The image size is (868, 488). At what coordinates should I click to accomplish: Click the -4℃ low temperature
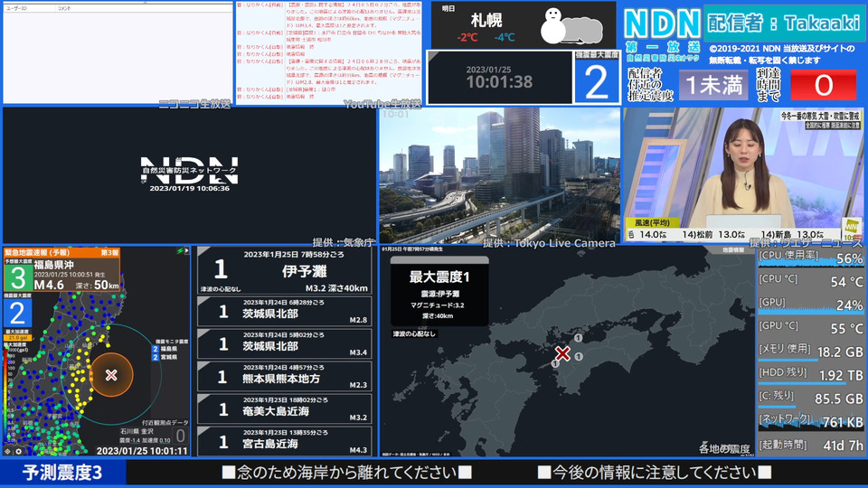[505, 38]
